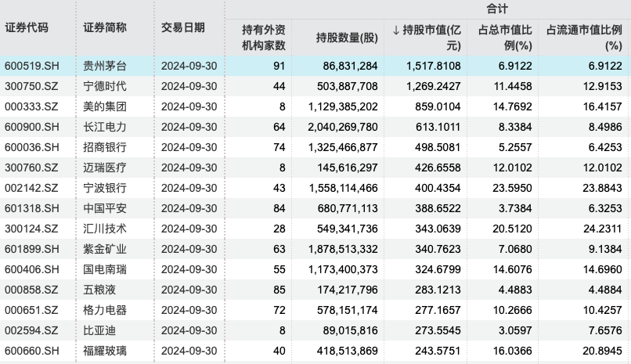
Task: Click the ratio value 20.5120
Action: (512, 229)
